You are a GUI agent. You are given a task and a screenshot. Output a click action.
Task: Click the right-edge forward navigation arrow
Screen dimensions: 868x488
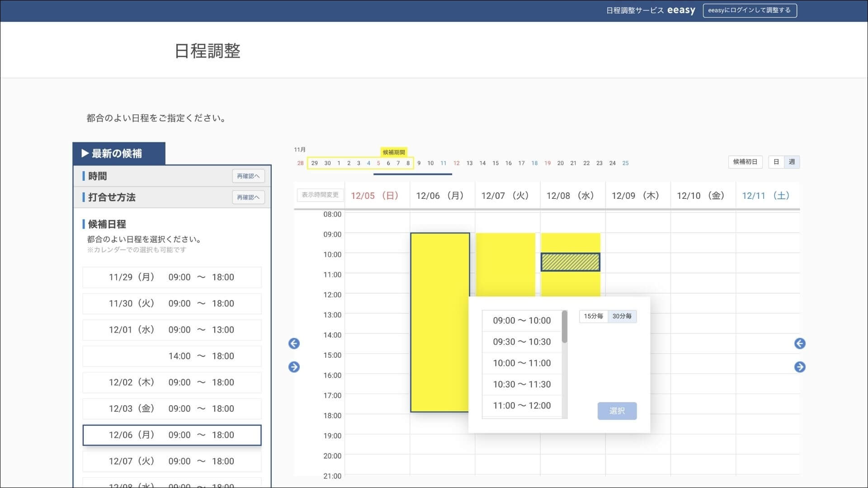tap(800, 367)
